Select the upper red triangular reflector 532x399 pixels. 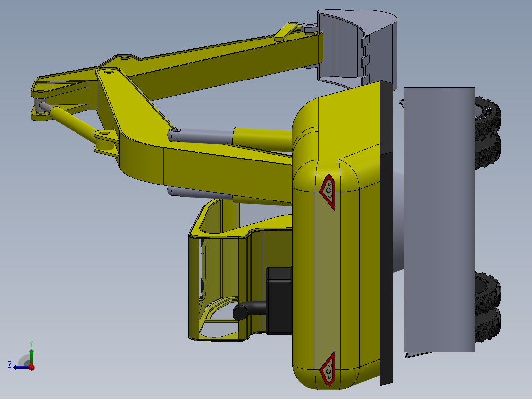point(328,192)
